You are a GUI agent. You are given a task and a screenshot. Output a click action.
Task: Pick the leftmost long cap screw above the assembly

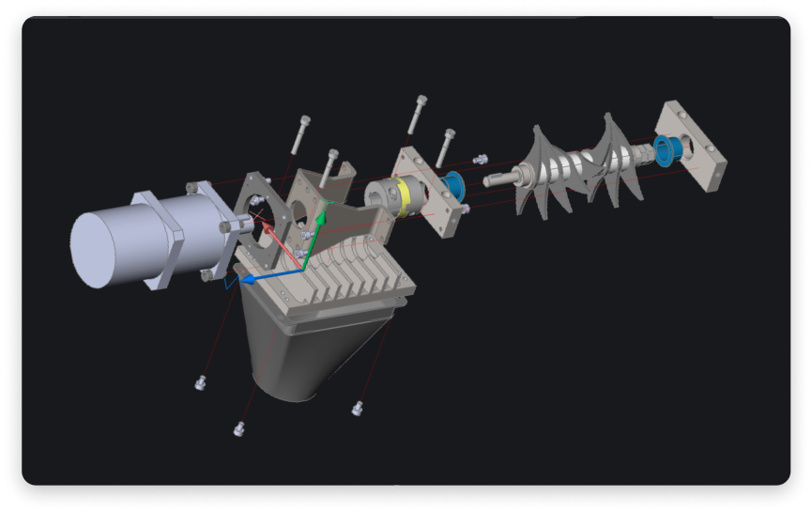tap(300, 134)
